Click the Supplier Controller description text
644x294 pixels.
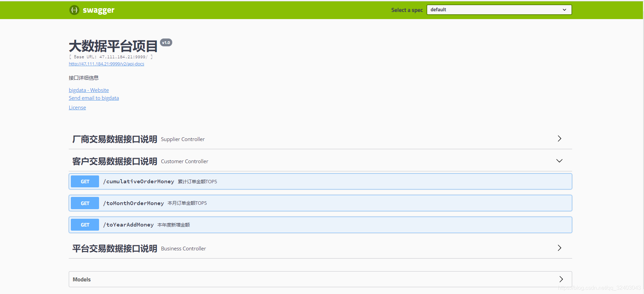pyautogui.click(x=183, y=139)
